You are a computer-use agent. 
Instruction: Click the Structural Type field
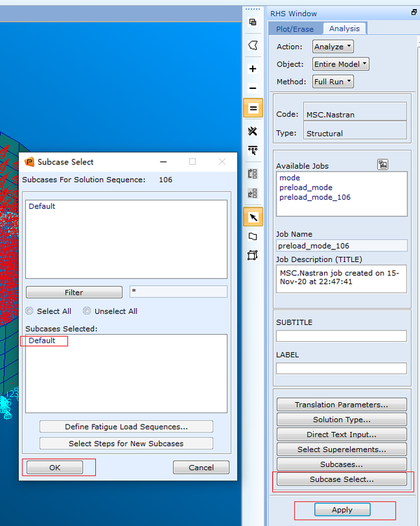pos(355,130)
